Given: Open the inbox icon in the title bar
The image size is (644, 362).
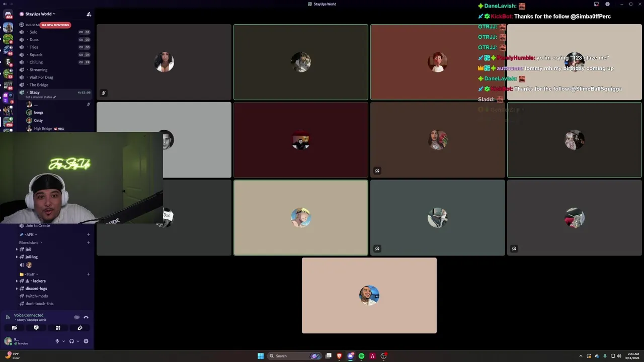Looking at the screenshot, I should (596, 4).
